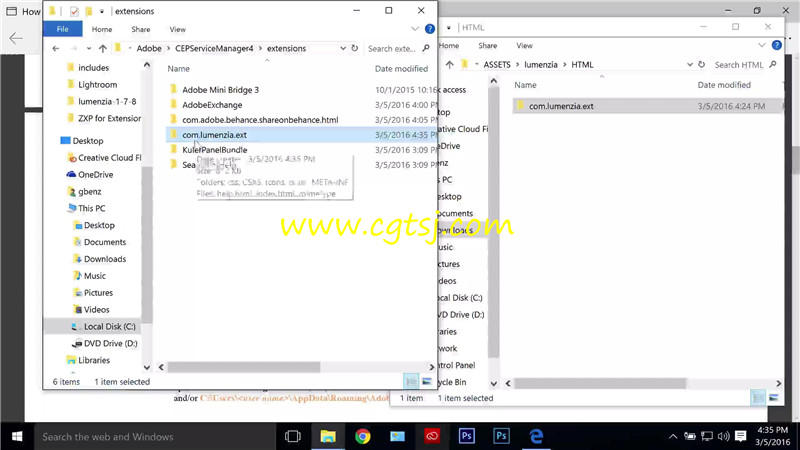Select lumenzia-1-7-8 folder in sidebar
This screenshot has height=450, width=800.
pos(107,101)
